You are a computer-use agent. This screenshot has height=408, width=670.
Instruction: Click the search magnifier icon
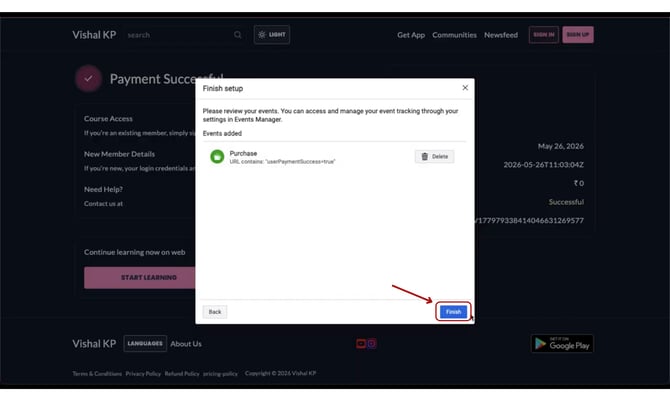[238, 35]
